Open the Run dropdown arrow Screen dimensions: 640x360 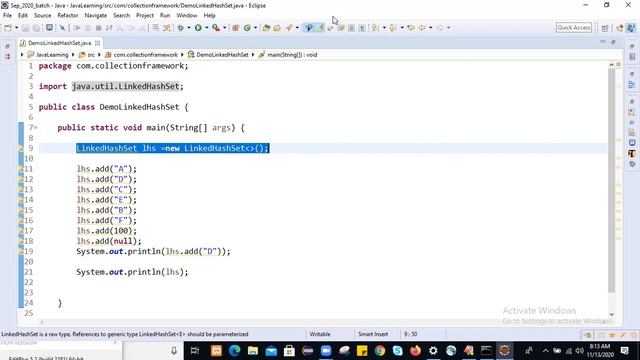pos(207,28)
